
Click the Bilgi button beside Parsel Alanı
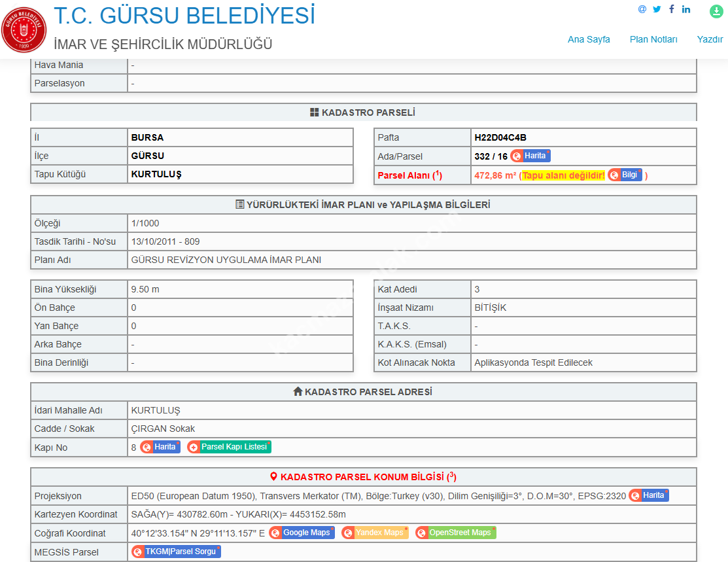click(625, 175)
